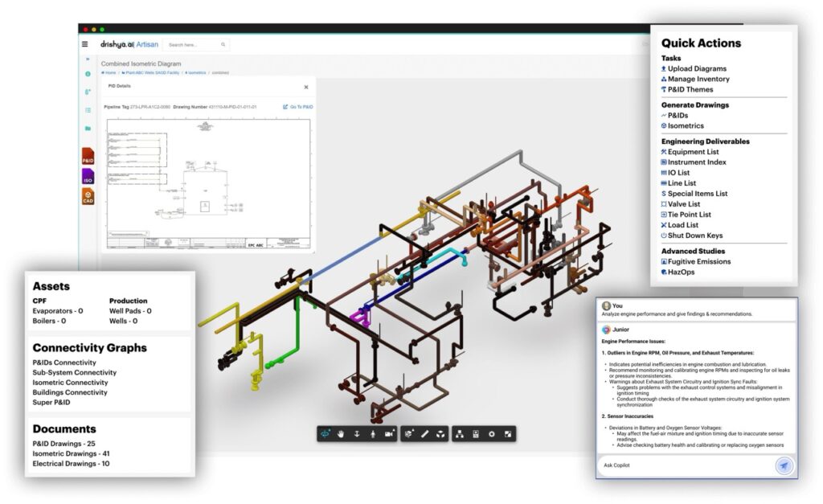Open Plant ABC Wells SAGD Facility breadcrumb
Image resolution: width=823 pixels, height=504 pixels.
point(150,72)
